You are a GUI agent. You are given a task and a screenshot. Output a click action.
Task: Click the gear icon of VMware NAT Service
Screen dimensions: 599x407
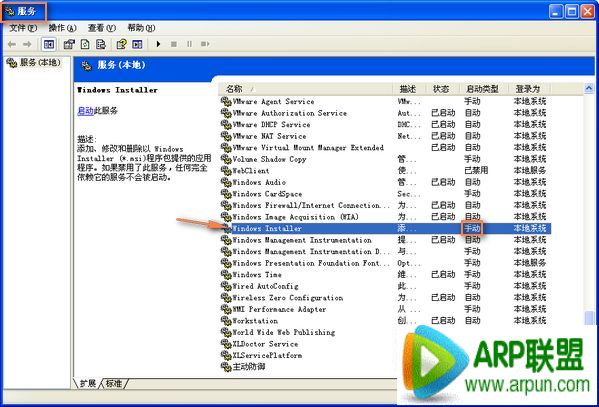(x=226, y=136)
